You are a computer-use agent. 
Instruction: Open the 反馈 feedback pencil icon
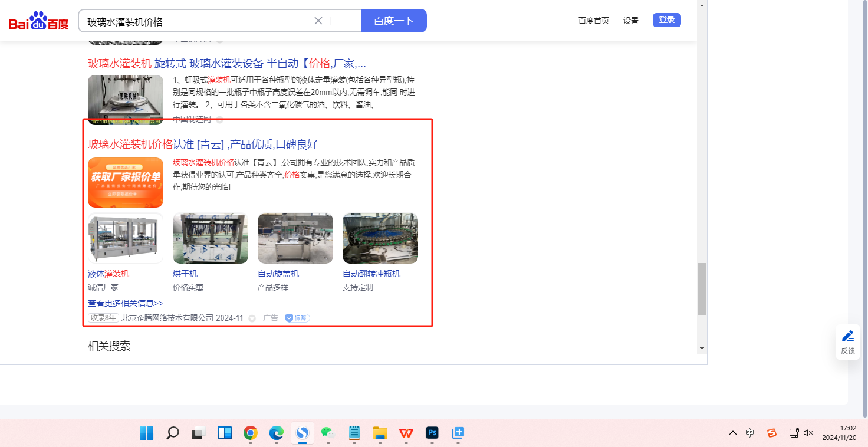point(847,337)
